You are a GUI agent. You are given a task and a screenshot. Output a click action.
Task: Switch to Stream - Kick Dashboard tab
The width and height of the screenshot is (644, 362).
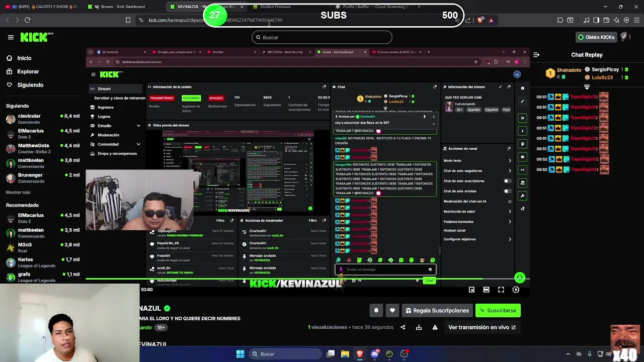coord(122,7)
